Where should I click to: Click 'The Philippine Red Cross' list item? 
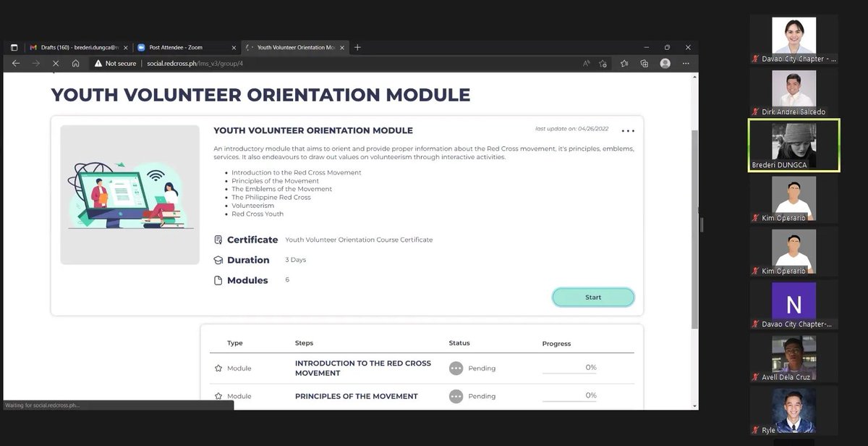pyautogui.click(x=271, y=197)
